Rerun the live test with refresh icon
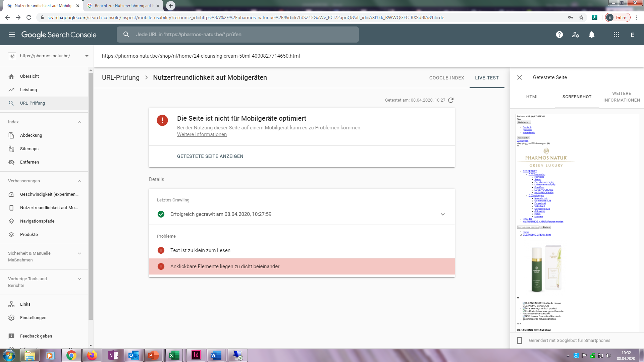 (x=451, y=100)
